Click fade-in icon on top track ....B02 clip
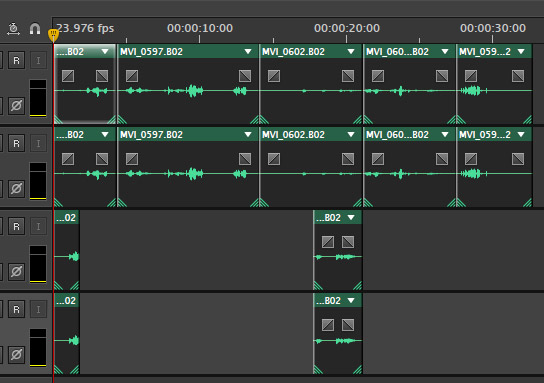This screenshot has height=383, width=544. click(68, 76)
